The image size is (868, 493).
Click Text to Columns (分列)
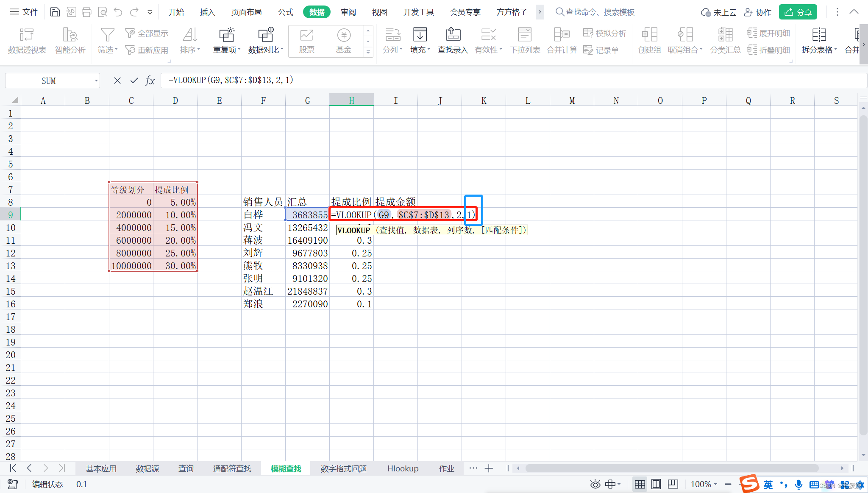pos(392,41)
